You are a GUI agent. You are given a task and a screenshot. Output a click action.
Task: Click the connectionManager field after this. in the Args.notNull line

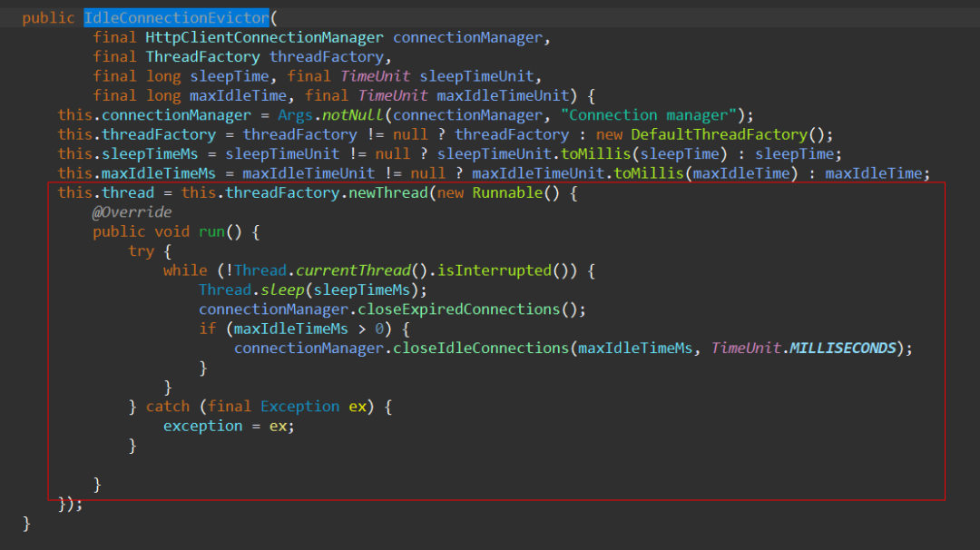pos(176,115)
